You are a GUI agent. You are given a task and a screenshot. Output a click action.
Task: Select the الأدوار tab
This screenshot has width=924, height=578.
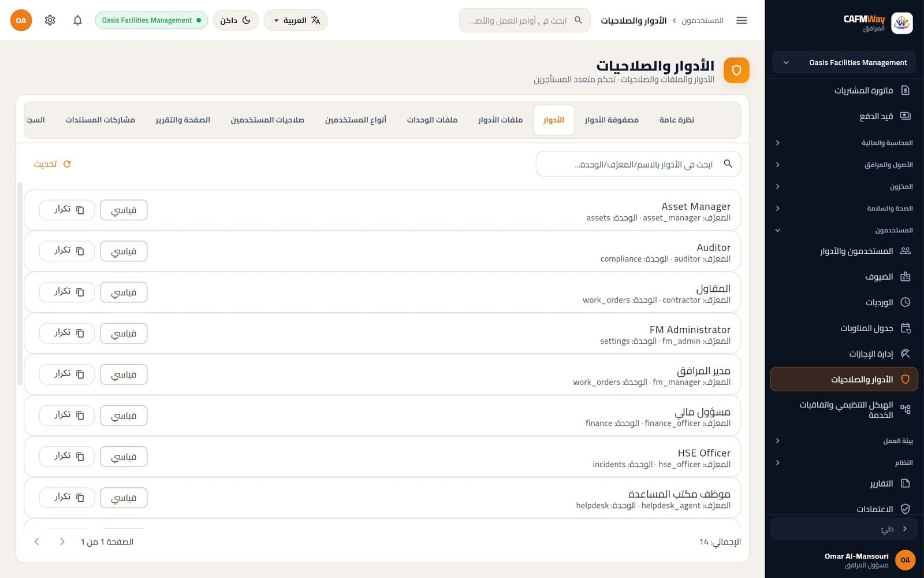[x=554, y=120]
